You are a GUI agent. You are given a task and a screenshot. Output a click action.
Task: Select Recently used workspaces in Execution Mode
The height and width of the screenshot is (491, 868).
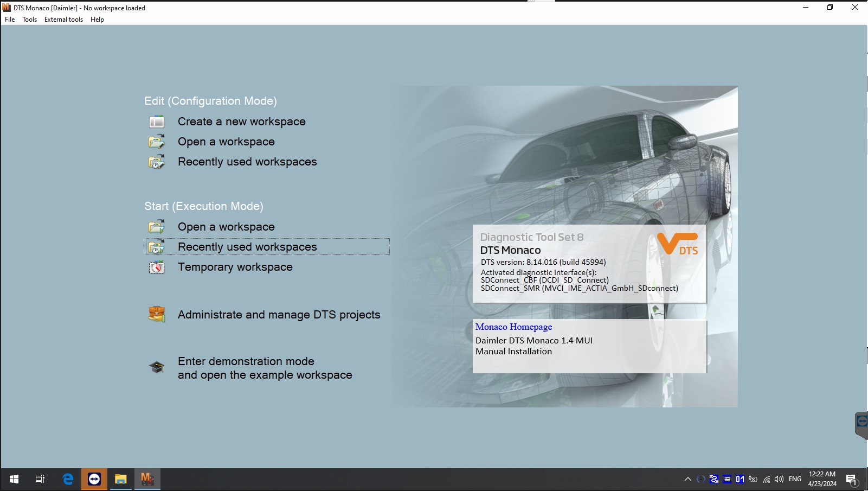coord(247,247)
